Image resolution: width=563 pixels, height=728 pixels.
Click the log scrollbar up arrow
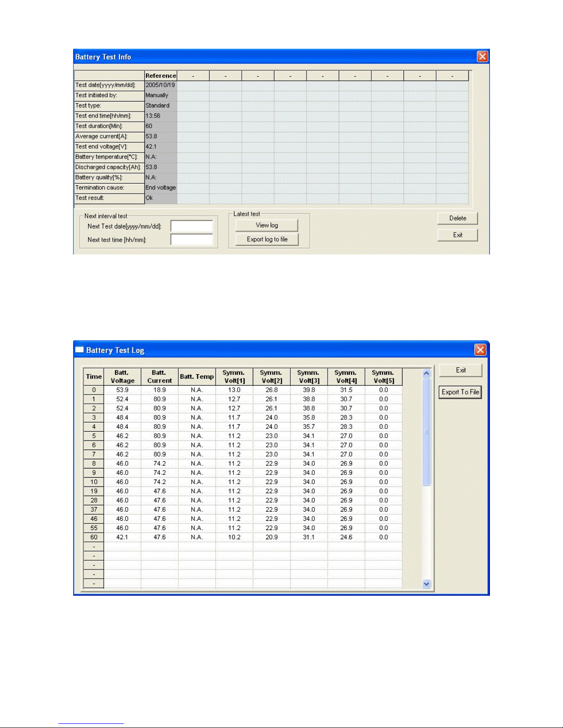[x=427, y=373]
